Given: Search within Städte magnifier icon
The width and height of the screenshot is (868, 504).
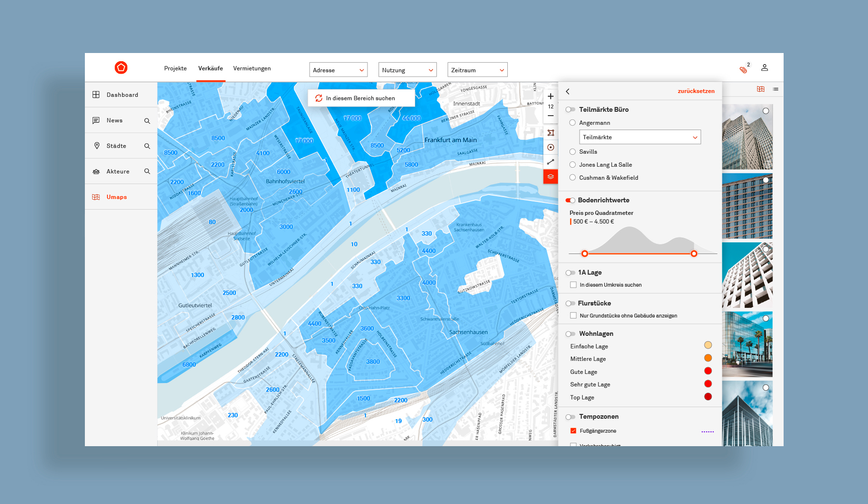Looking at the screenshot, I should 147,146.
